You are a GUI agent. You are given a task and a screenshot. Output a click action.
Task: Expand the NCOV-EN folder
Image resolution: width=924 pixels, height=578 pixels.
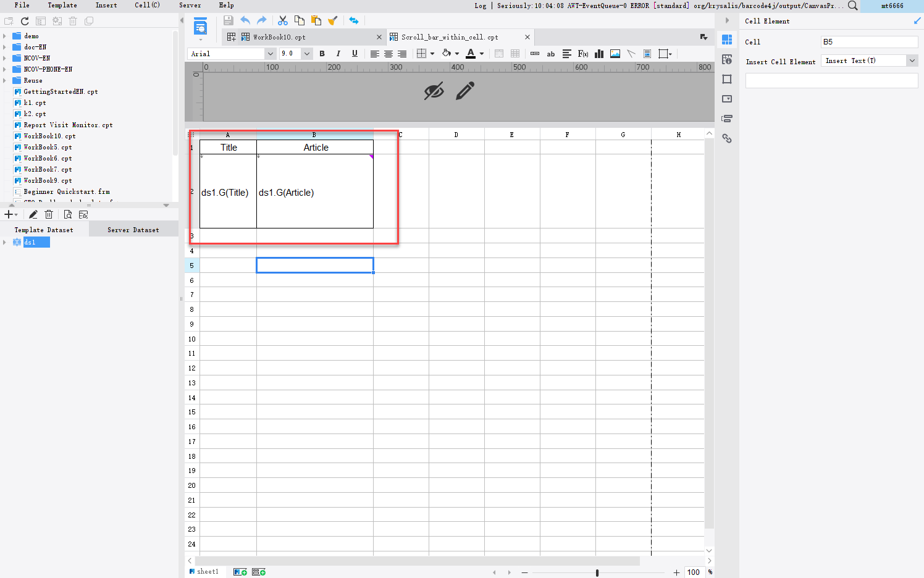pyautogui.click(x=5, y=58)
